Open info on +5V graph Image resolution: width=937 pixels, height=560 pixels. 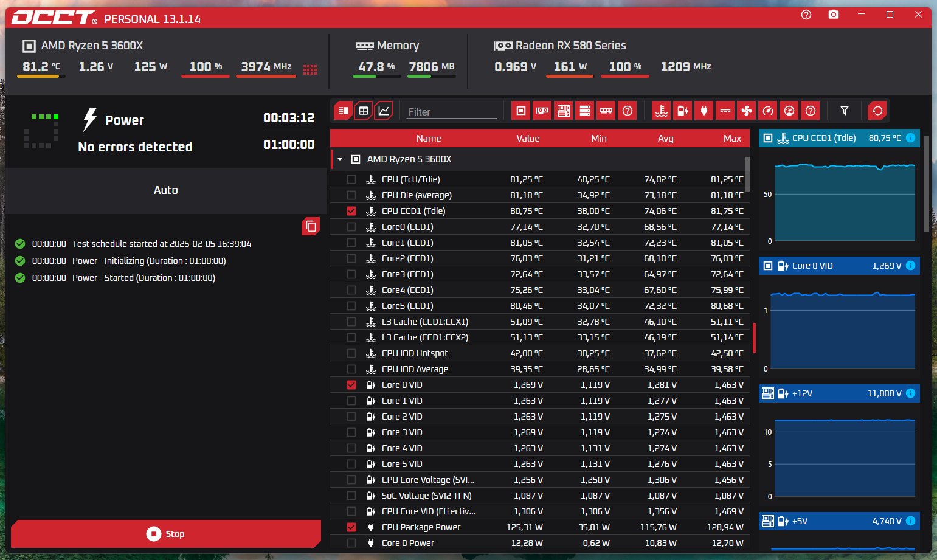(x=910, y=521)
